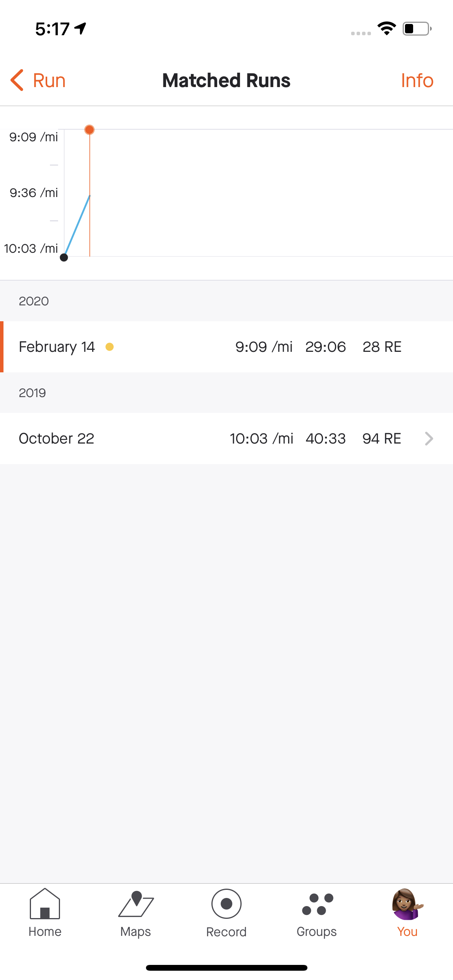The height and width of the screenshot is (980, 453).
Task: Open the Home tab icon
Action: click(45, 904)
